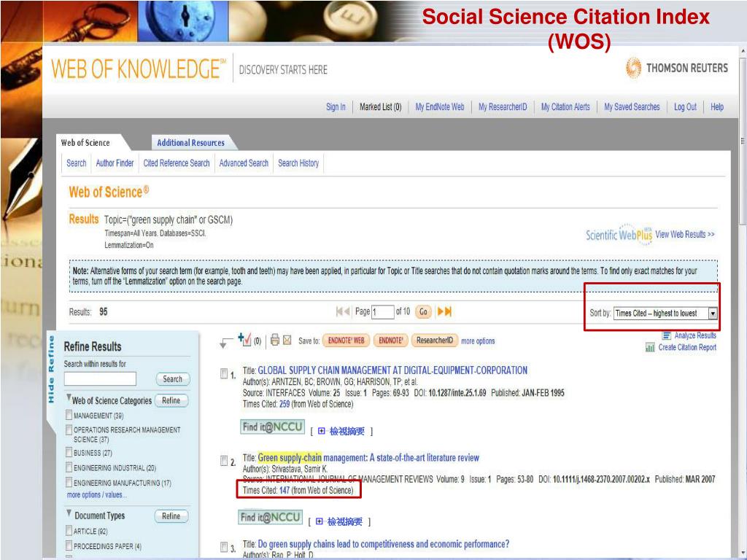The height and width of the screenshot is (560, 747).
Task: Click Hide Refine panel toggle
Action: pyautogui.click(x=51, y=370)
